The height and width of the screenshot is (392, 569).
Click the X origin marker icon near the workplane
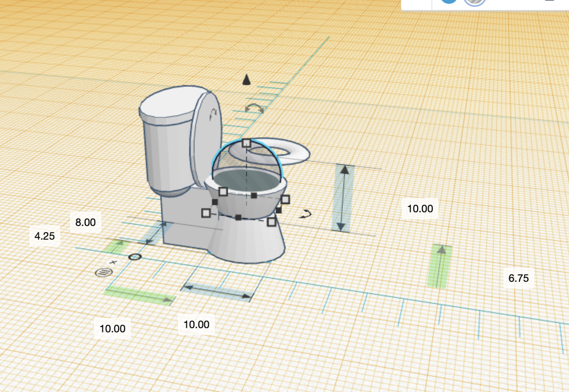(113, 262)
